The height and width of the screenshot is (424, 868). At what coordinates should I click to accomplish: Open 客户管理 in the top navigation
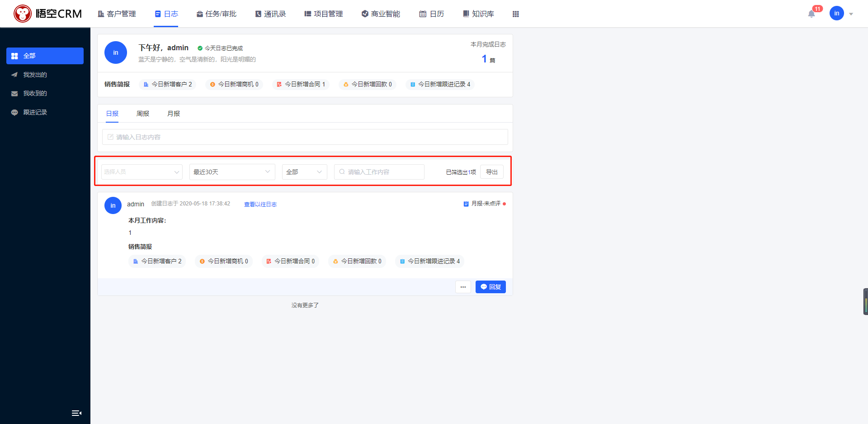117,14
